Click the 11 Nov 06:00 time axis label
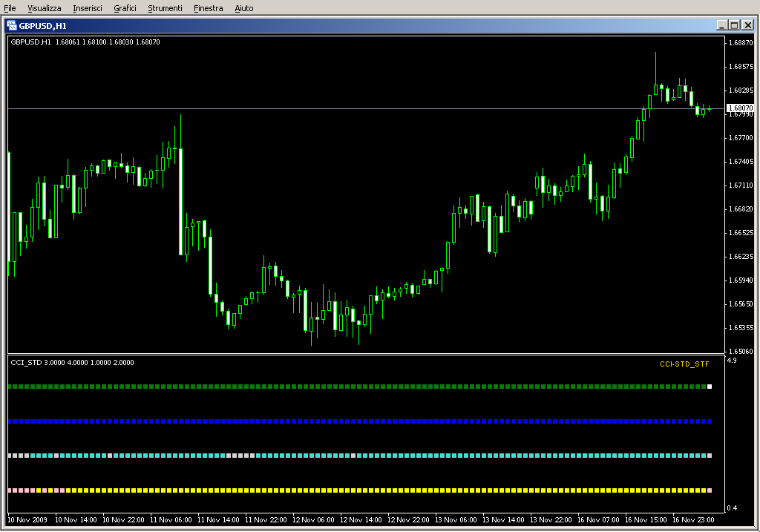 pyautogui.click(x=171, y=520)
